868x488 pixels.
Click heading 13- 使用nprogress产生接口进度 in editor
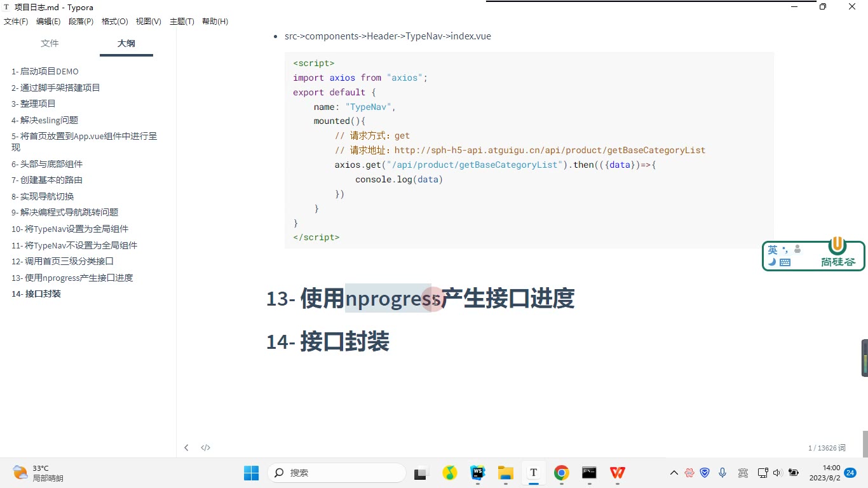(421, 298)
